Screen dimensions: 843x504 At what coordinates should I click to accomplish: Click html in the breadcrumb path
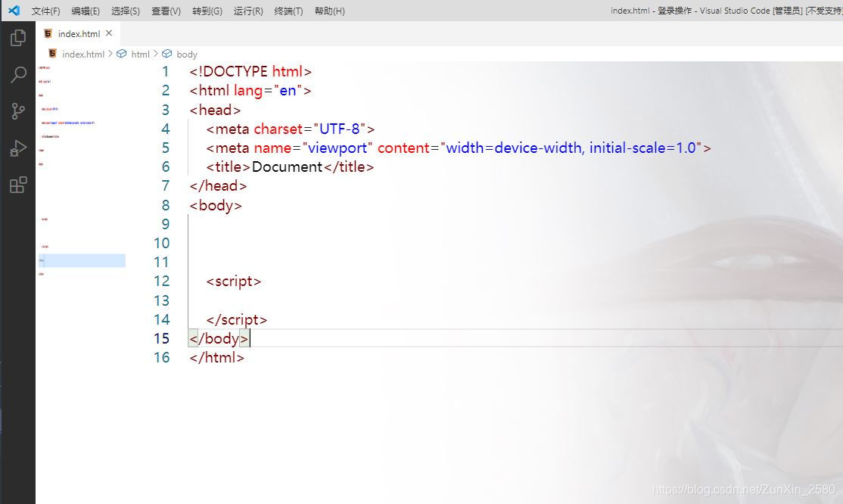[140, 54]
